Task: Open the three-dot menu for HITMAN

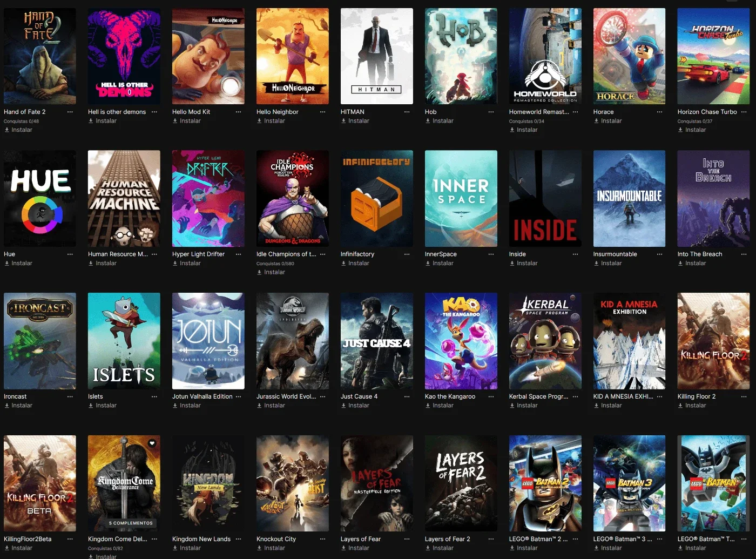Action: coord(407,112)
